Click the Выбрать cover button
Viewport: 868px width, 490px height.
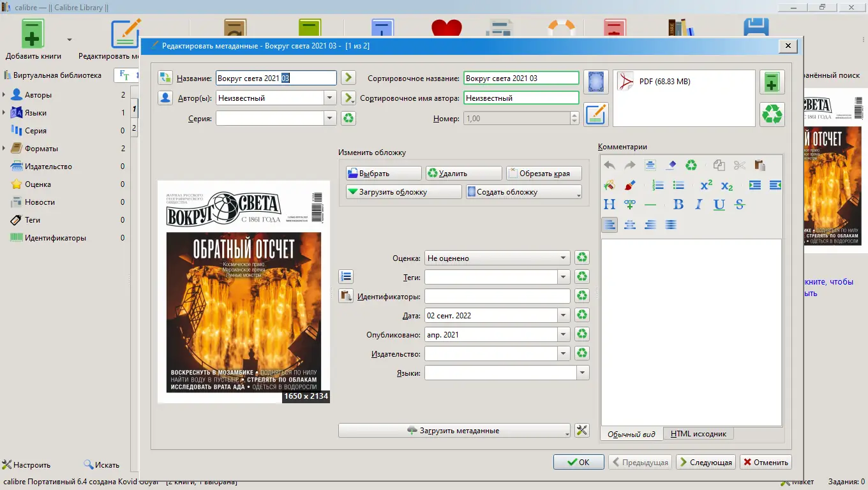click(384, 173)
